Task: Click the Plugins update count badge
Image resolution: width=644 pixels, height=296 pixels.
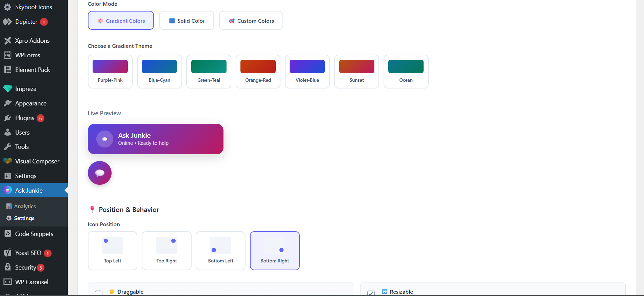Action: click(41, 118)
